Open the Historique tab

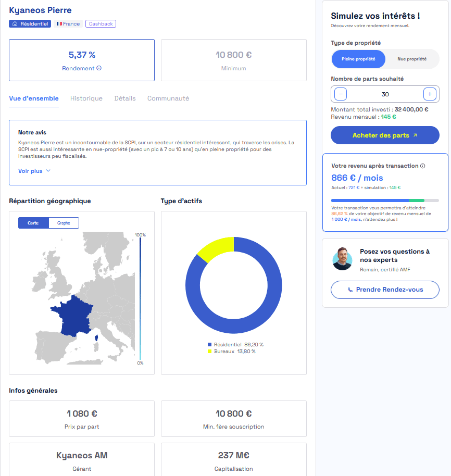click(x=86, y=98)
